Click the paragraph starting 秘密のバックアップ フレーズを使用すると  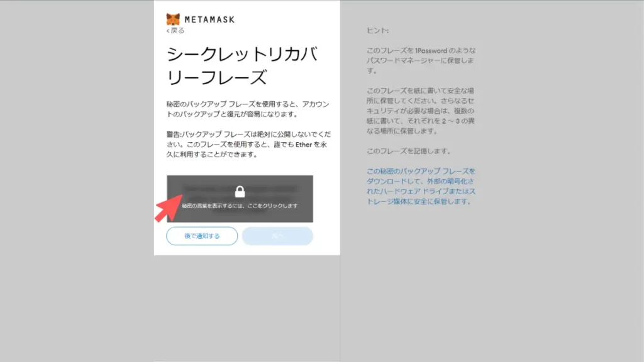(x=248, y=109)
